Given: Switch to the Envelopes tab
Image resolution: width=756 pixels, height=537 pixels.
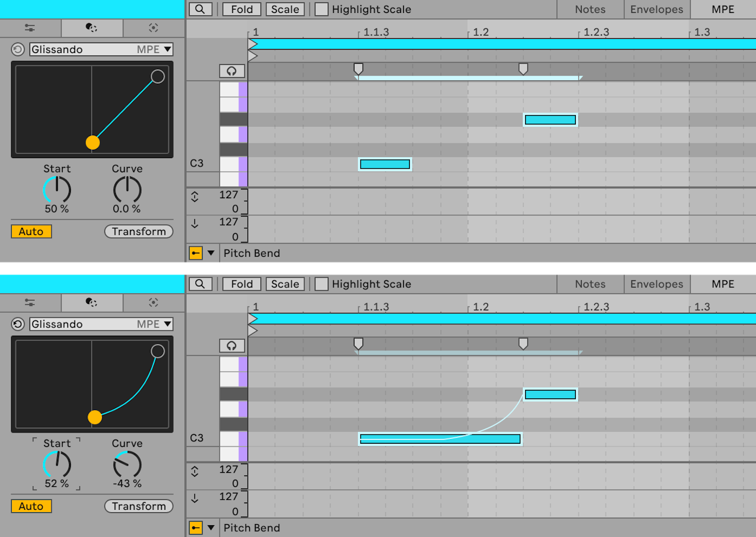Looking at the screenshot, I should [x=657, y=9].
